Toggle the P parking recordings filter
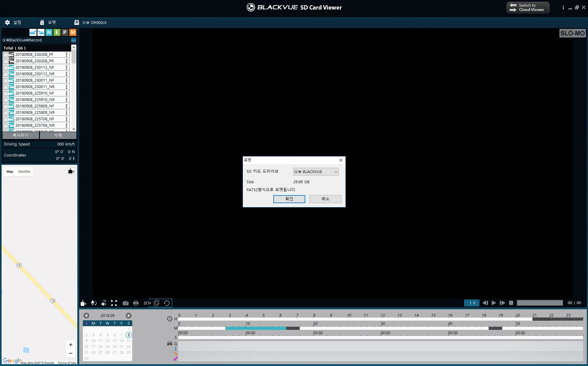The width and height of the screenshot is (588, 366). point(65,32)
